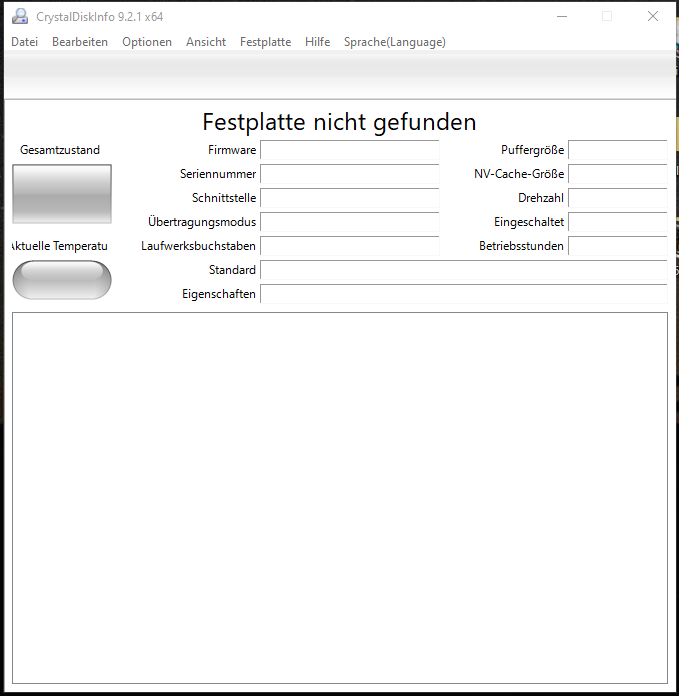Screen dimensions: 679x696
Task: Open the Festplatte menu
Action: point(265,42)
